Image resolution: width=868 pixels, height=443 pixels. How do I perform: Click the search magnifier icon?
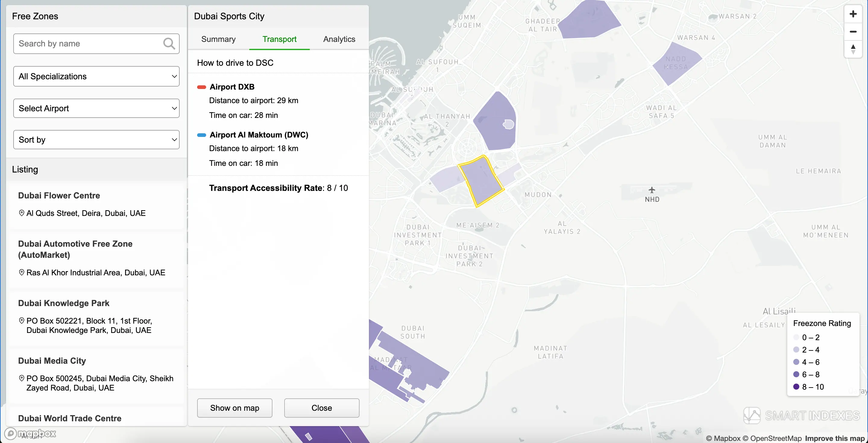pyautogui.click(x=169, y=43)
